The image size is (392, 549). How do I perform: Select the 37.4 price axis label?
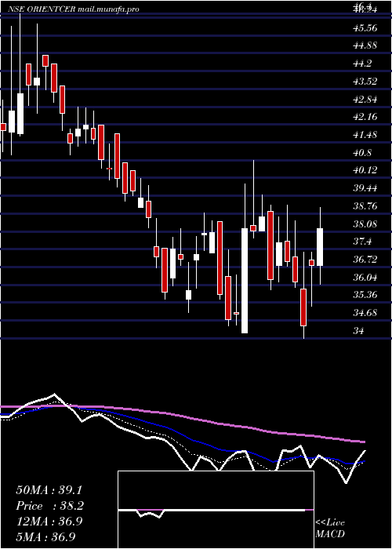pyautogui.click(x=362, y=242)
